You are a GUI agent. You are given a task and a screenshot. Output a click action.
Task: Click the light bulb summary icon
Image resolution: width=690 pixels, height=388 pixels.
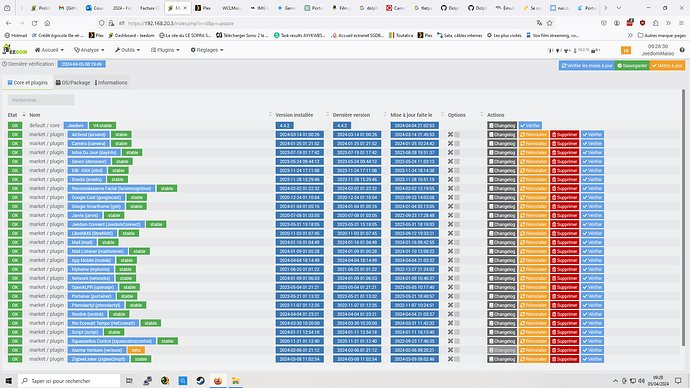coord(558,51)
